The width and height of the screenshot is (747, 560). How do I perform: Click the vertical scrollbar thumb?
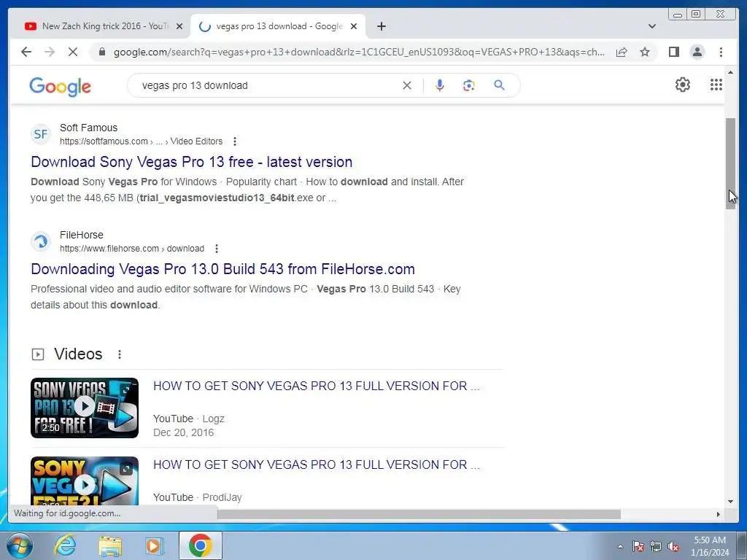tap(730, 163)
